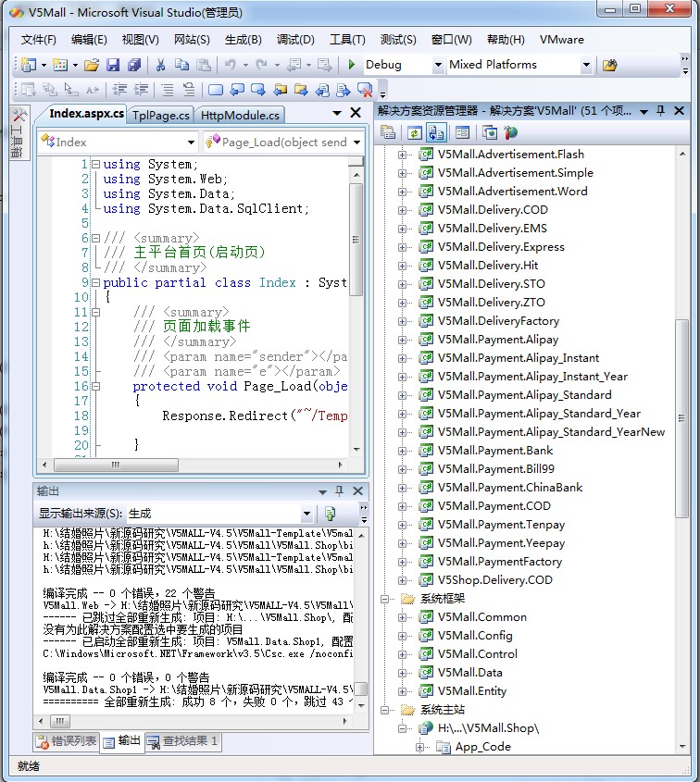700x782 pixels.
Task: Click the Redo arrow icon
Action: 261,65
